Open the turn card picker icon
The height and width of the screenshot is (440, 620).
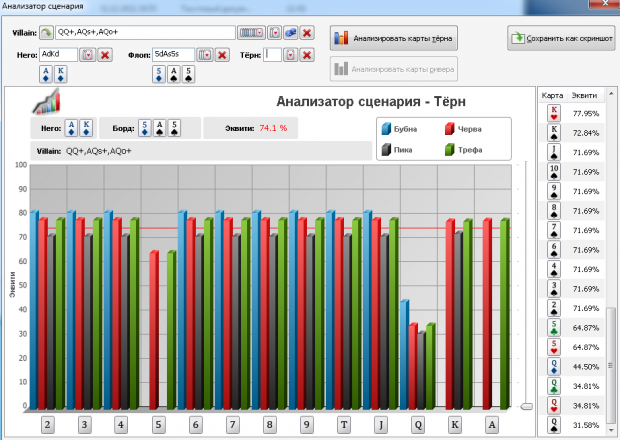pos(290,55)
